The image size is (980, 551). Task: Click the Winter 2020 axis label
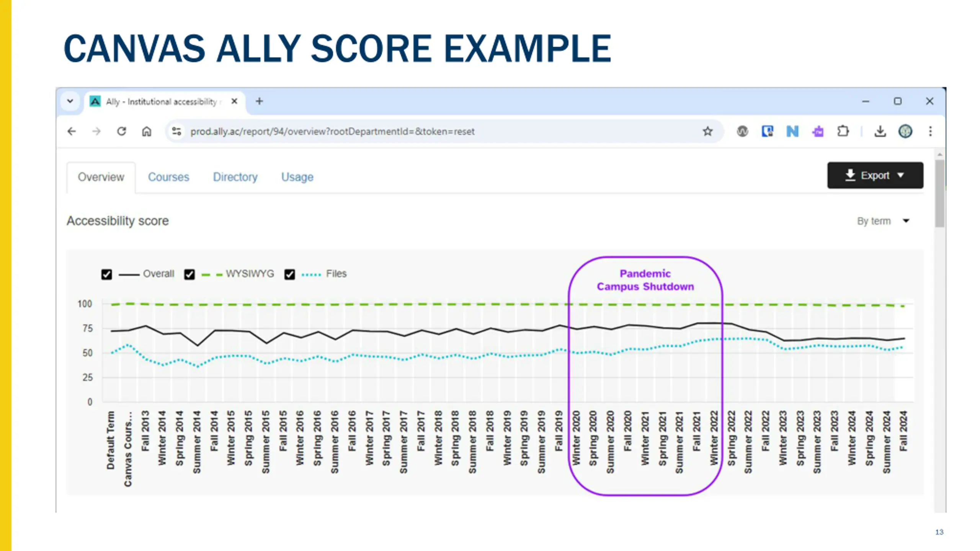[x=576, y=438]
